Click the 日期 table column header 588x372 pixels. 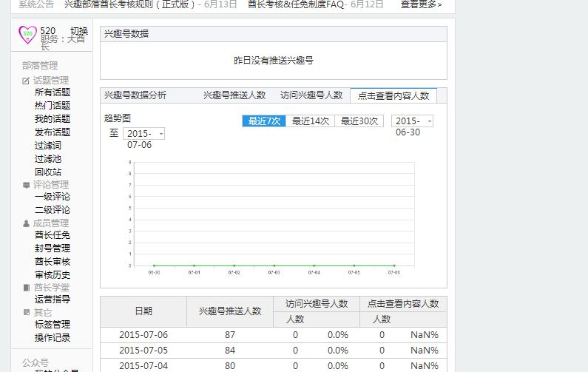coord(143,311)
